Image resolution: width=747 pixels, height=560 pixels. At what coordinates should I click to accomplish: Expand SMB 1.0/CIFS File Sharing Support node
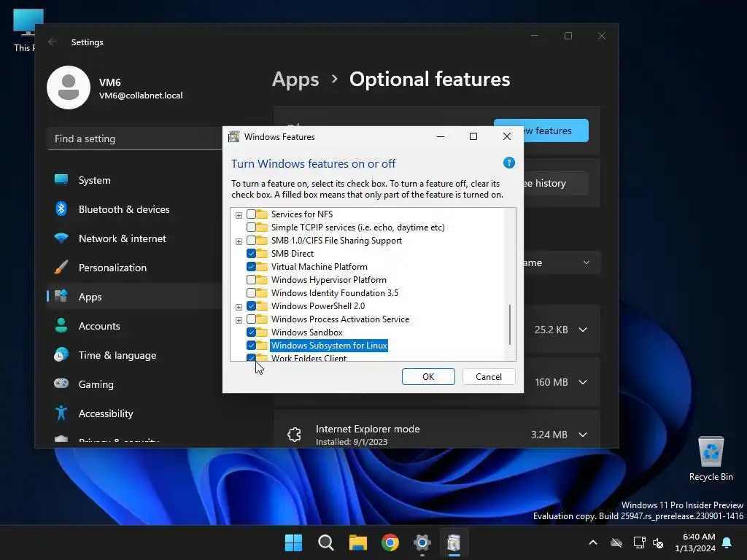[239, 241]
